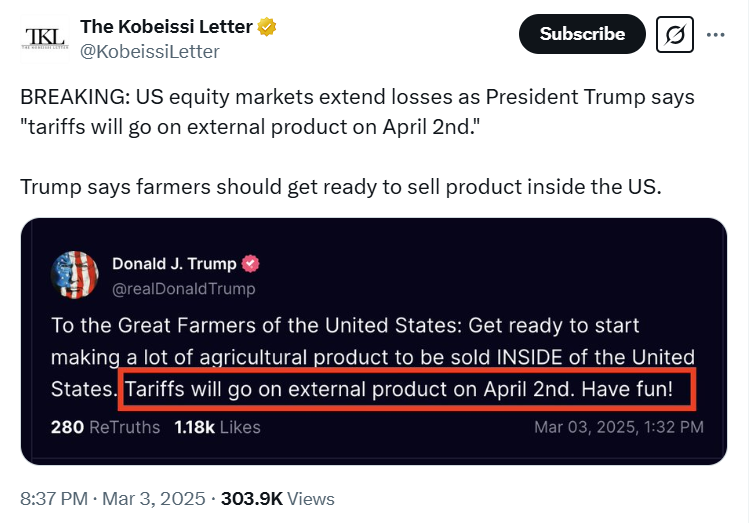Click the red verified badge beside Trump
756x523 pixels.
click(253, 264)
